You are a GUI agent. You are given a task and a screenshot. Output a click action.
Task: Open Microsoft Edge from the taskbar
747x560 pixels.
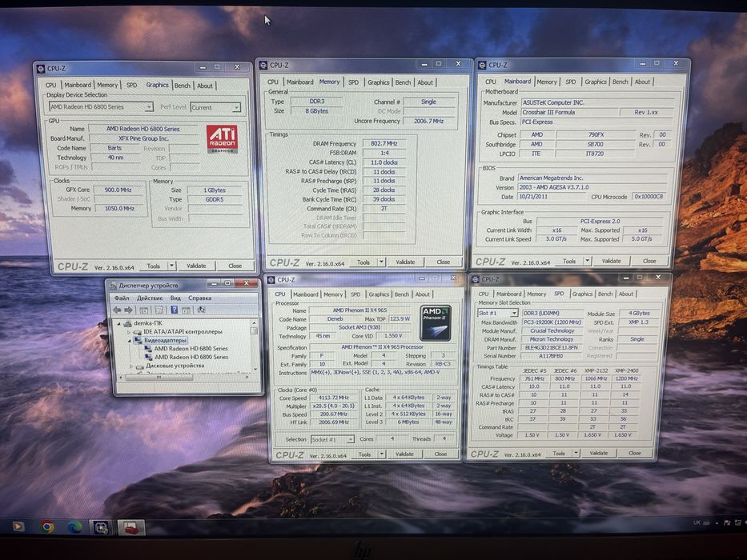(x=74, y=526)
